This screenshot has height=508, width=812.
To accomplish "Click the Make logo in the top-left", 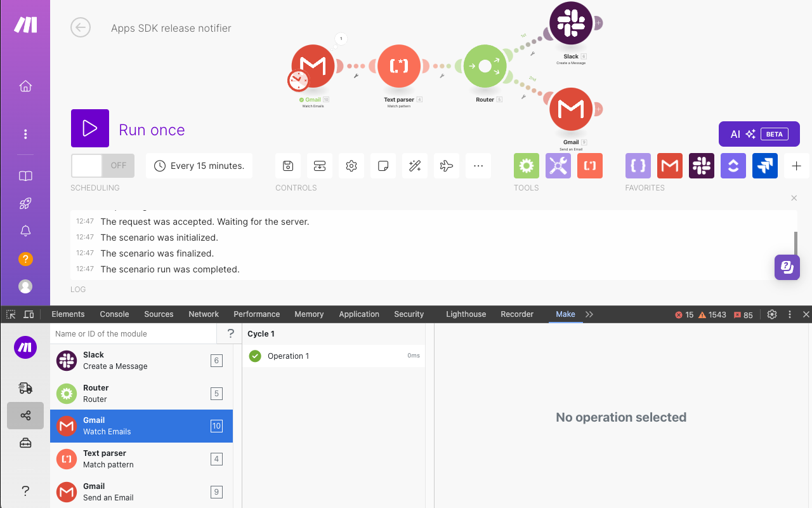I will [26, 25].
